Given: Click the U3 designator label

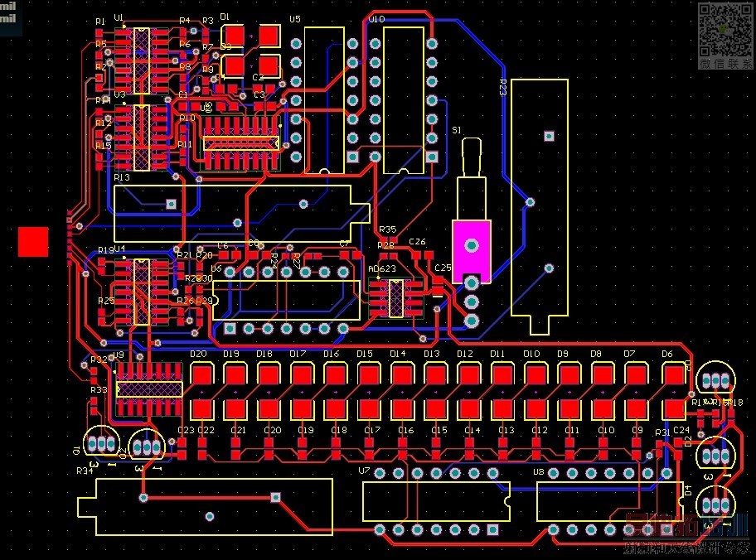Looking at the screenshot, I should coord(119,94).
